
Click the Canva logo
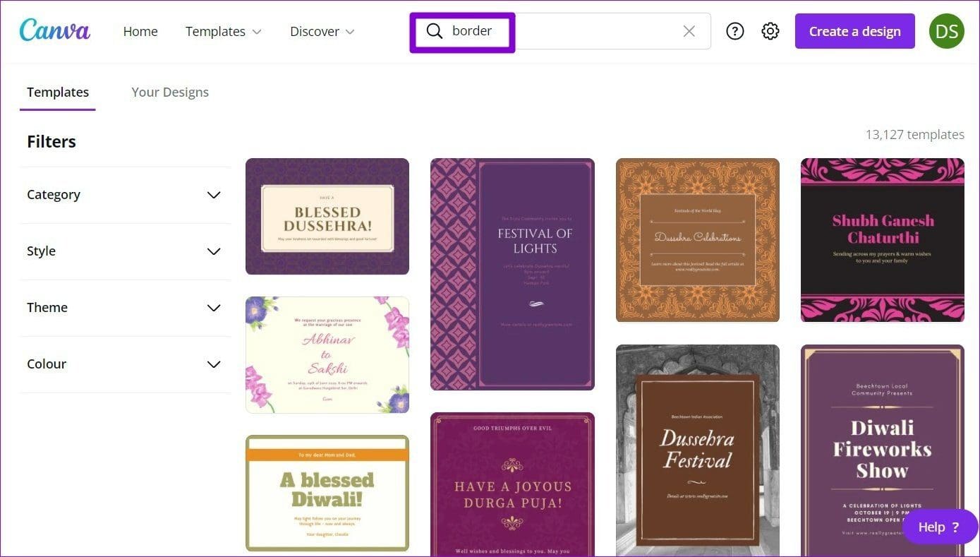[x=55, y=30]
